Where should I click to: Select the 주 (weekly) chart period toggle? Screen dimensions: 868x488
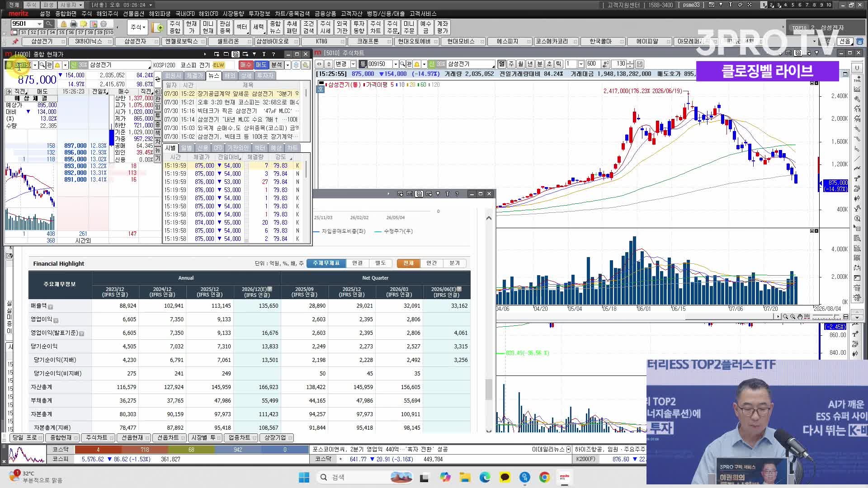click(x=511, y=64)
